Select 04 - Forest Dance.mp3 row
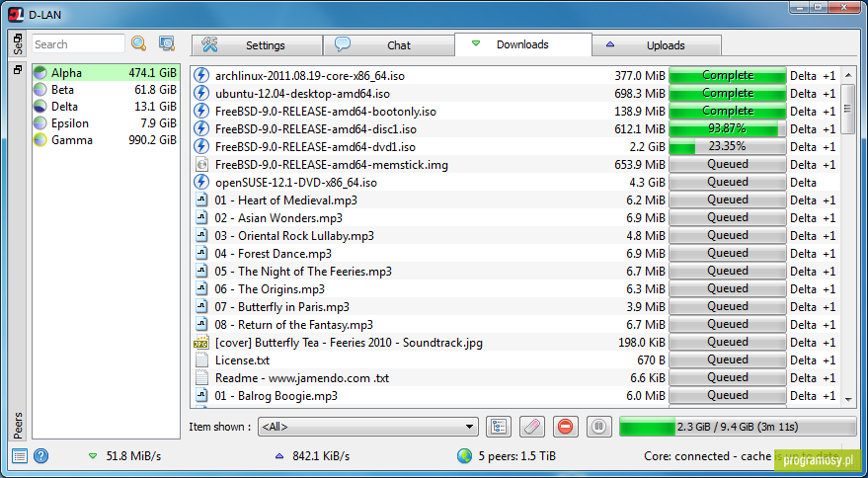The height and width of the screenshot is (478, 868). pyautogui.click(x=514, y=253)
